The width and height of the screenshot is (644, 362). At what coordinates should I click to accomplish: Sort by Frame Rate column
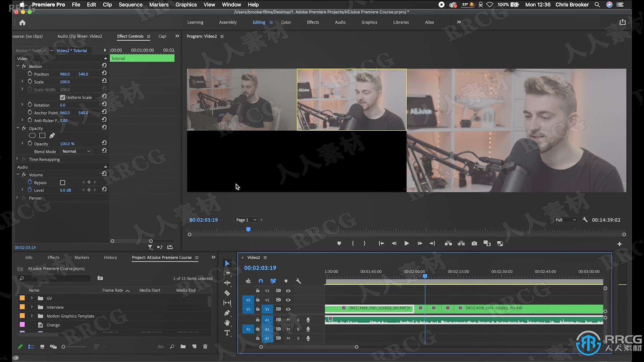coord(113,290)
